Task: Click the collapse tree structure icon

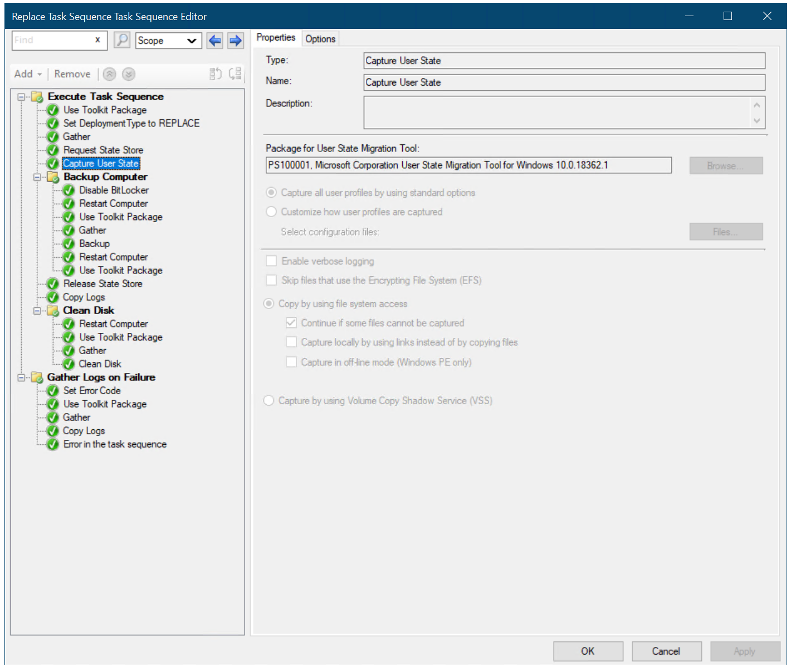Action: click(x=216, y=73)
